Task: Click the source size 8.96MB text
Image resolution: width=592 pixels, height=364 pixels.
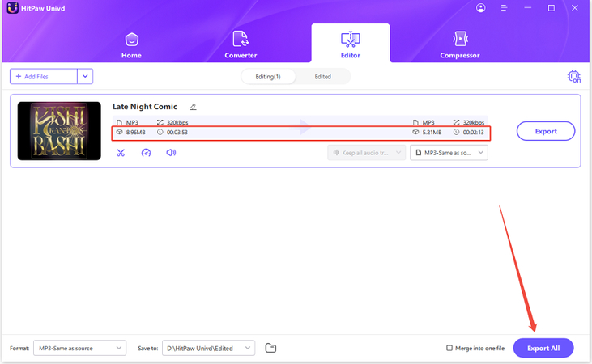Action: pos(135,133)
